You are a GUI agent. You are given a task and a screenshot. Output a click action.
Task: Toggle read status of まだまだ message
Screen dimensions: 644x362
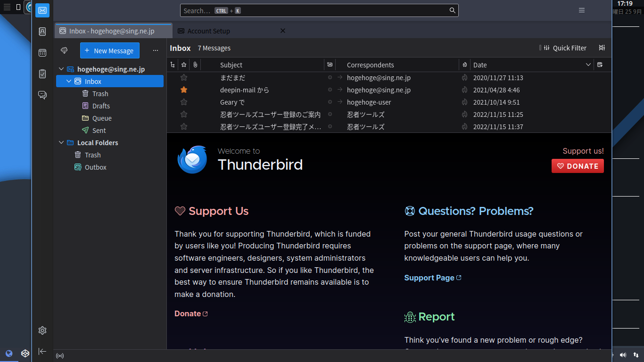click(330, 78)
